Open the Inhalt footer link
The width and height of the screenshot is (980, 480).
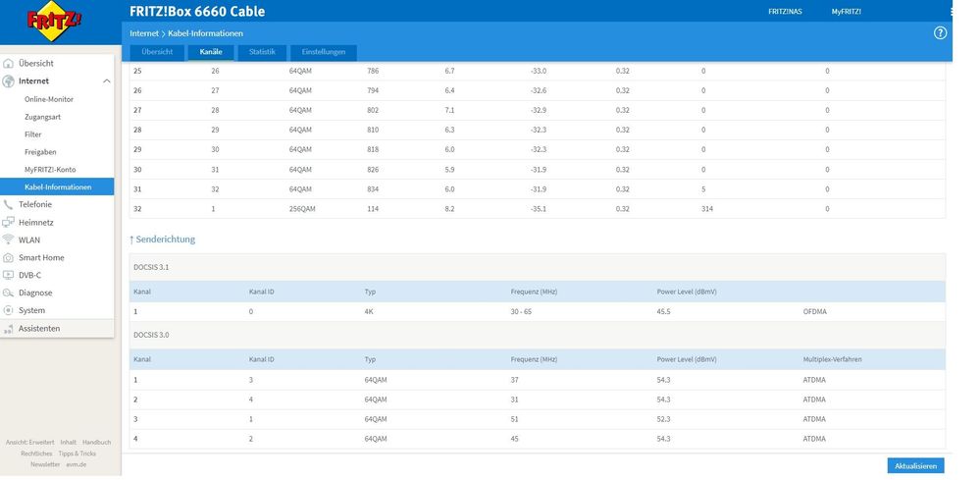68,443
